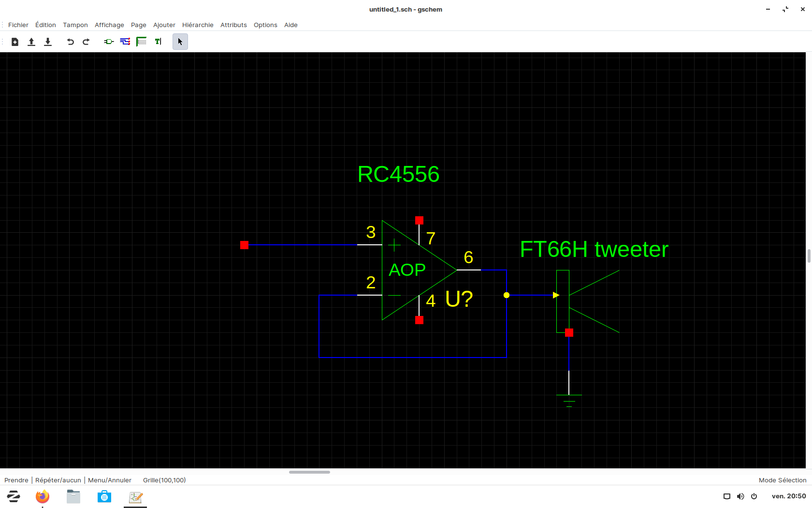Activate the Select mode arrow tool

coord(180,42)
